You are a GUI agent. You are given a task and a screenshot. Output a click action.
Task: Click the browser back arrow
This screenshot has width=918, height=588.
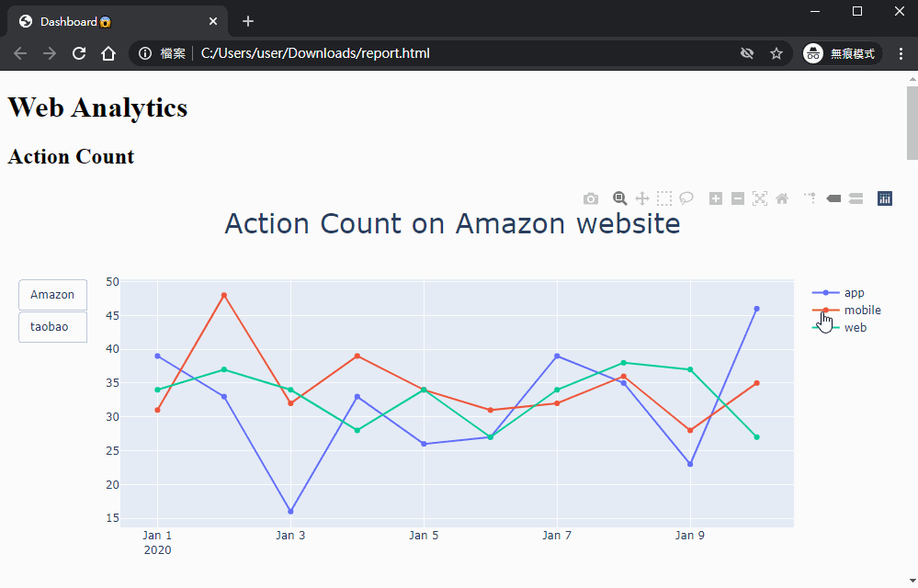[20, 54]
